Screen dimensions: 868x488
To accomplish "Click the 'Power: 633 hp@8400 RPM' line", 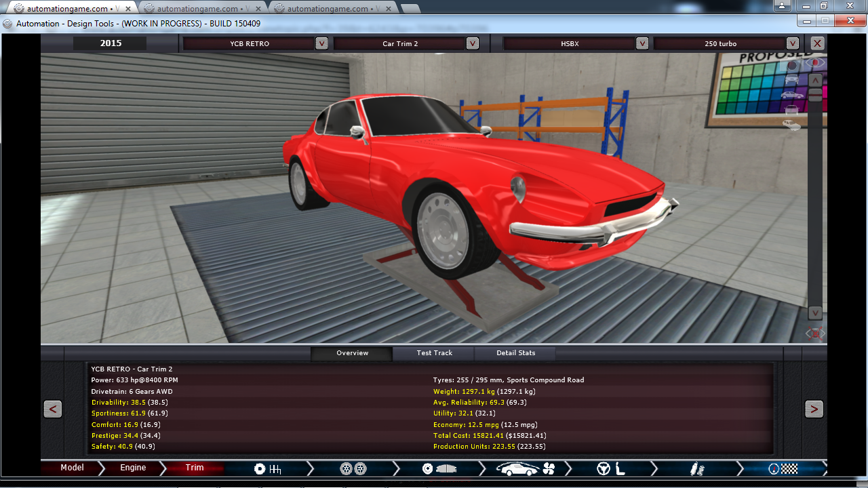I will (x=134, y=380).
